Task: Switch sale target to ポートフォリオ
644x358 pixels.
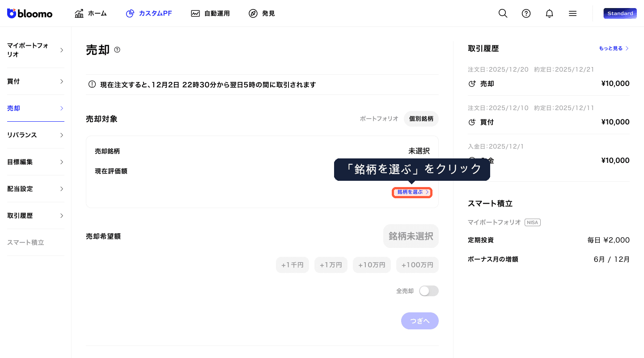Action: pos(379,119)
